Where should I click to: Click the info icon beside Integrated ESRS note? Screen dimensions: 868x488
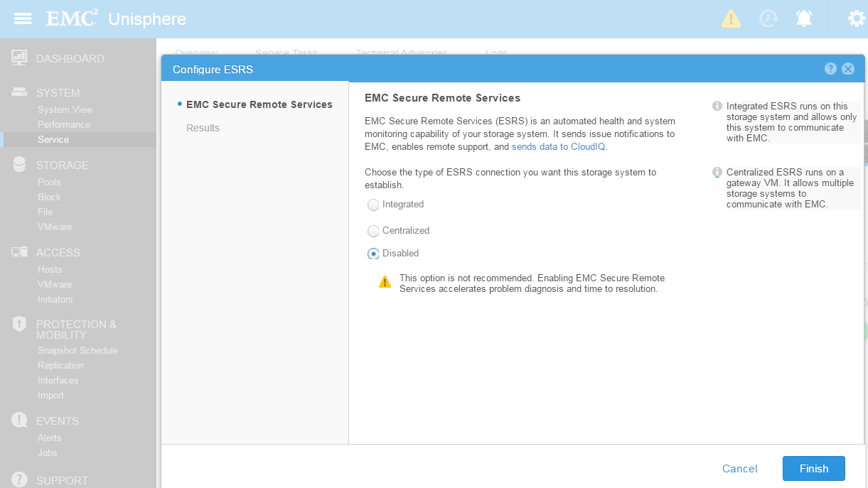[717, 107]
